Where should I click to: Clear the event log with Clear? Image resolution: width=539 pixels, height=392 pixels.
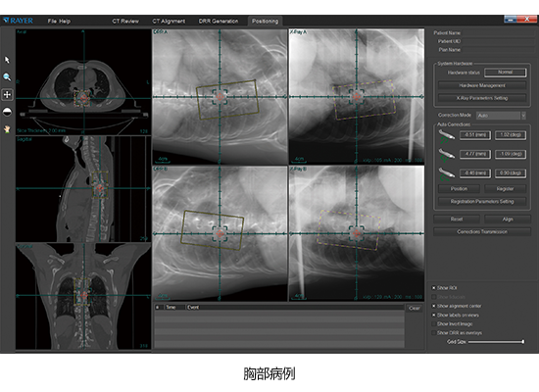pyautogui.click(x=415, y=308)
